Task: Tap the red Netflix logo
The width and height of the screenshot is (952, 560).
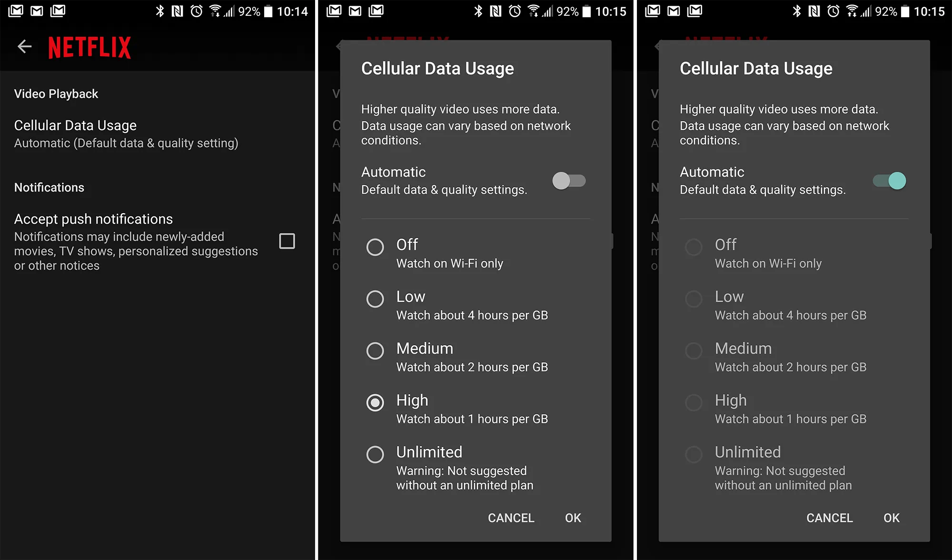Action: tap(89, 48)
